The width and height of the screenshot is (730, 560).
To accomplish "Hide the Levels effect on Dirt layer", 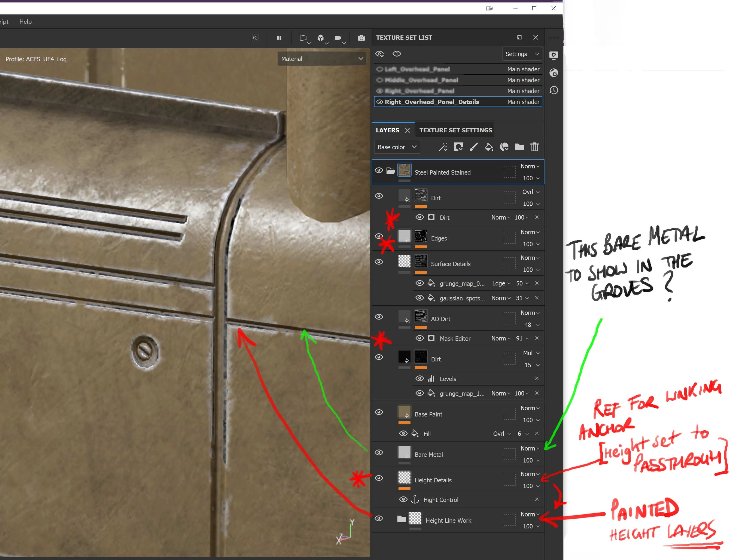I will (420, 378).
